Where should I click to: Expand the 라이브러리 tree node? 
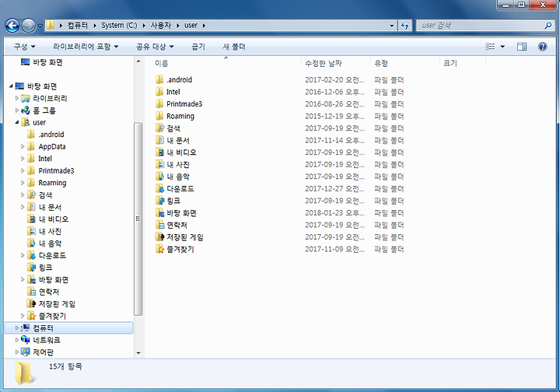[x=17, y=98]
